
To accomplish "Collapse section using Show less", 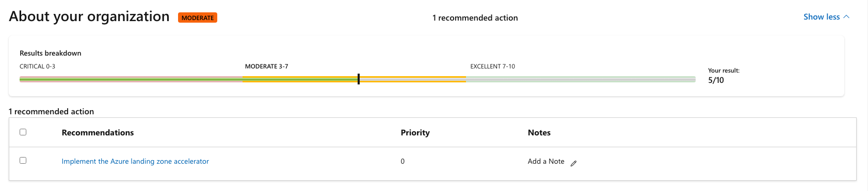I will pyautogui.click(x=822, y=17).
